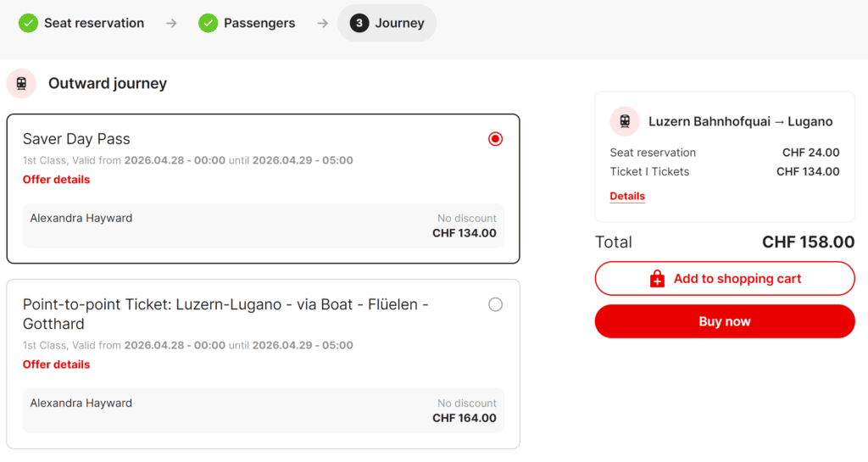
Task: Select the Point-to-point Ticket radio button
Action: tap(496, 304)
